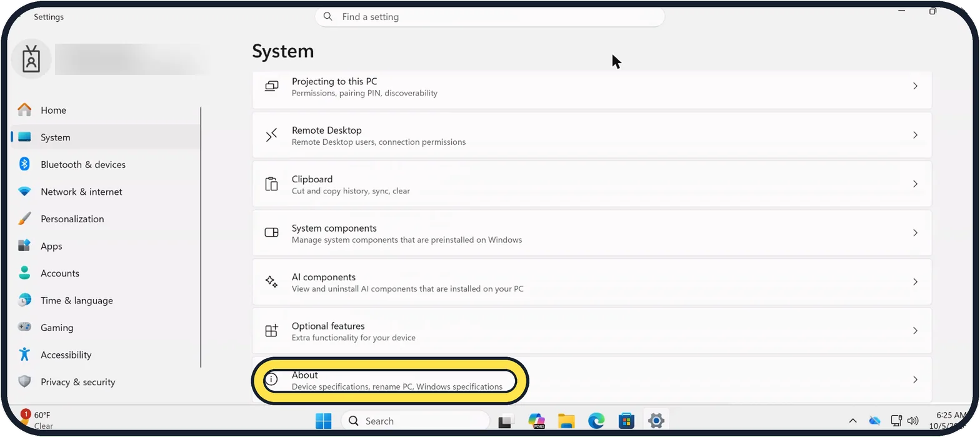Go to Network & internet settings
Screen dimensions: 980x437
[x=105, y=192]
